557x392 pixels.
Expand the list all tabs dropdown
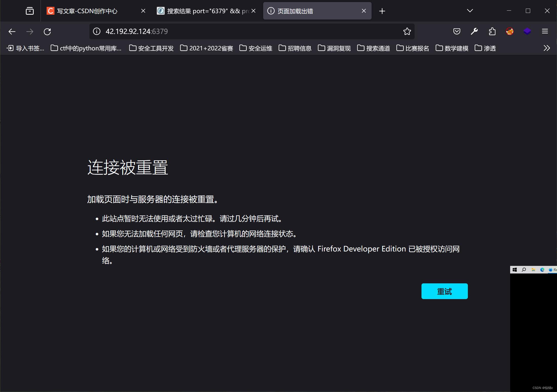(x=470, y=11)
